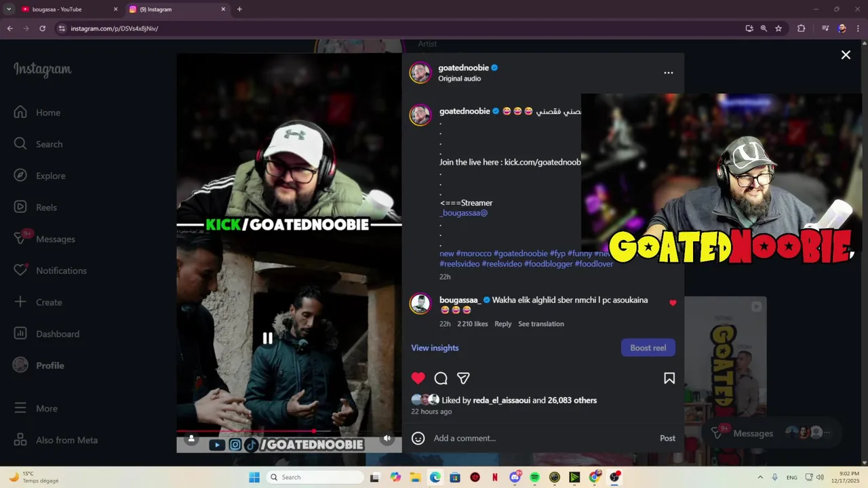Open Messages in the left sidebar
Image resolution: width=868 pixels, height=488 pixels.
pos(45,239)
